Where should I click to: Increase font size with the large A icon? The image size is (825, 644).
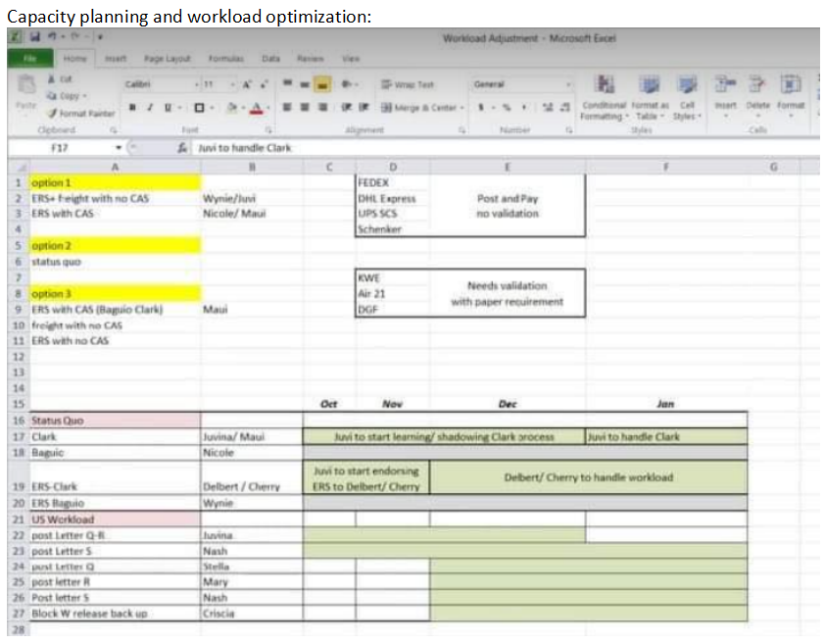click(x=246, y=84)
